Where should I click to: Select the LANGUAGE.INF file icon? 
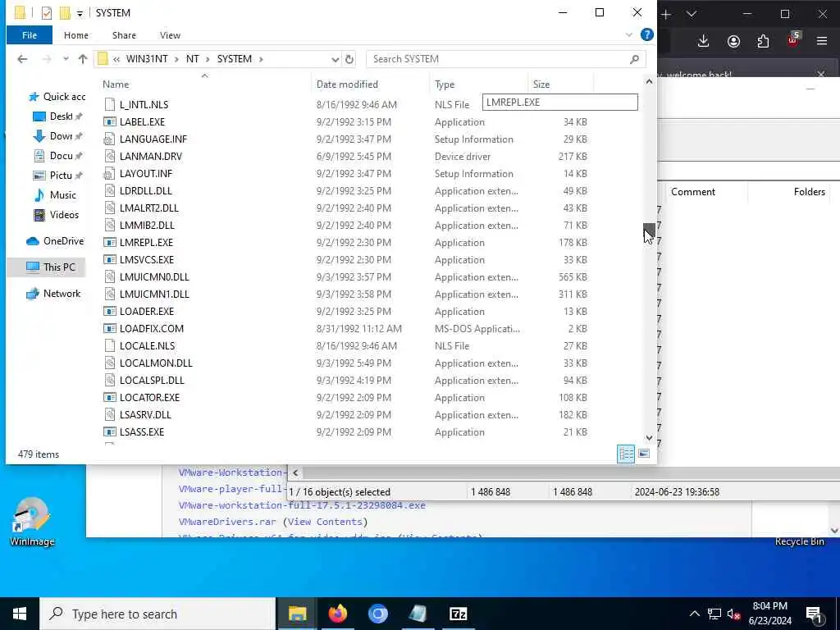[x=110, y=139]
